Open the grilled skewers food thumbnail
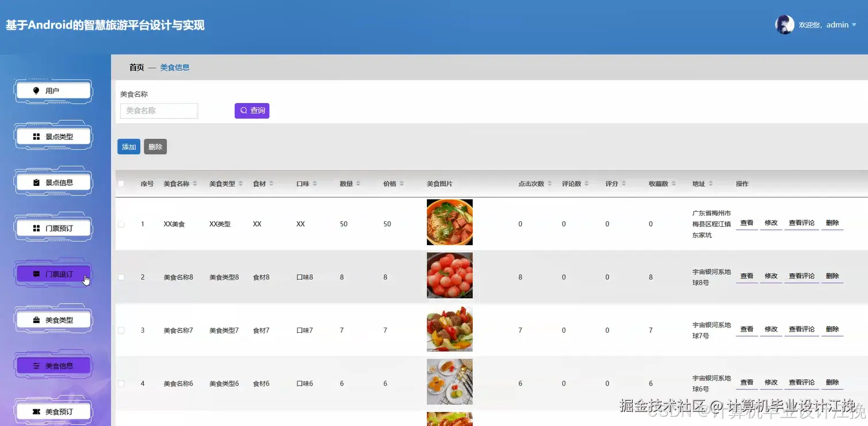Image resolution: width=868 pixels, height=426 pixels. pyautogui.click(x=450, y=329)
